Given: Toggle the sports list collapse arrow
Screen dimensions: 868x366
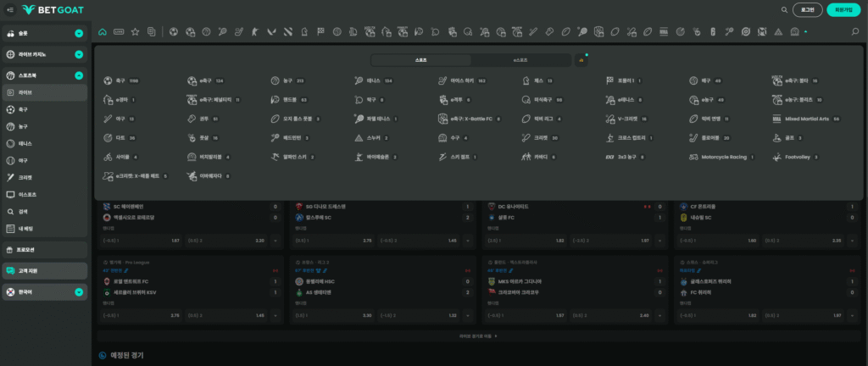Looking at the screenshot, I should coord(805,32).
